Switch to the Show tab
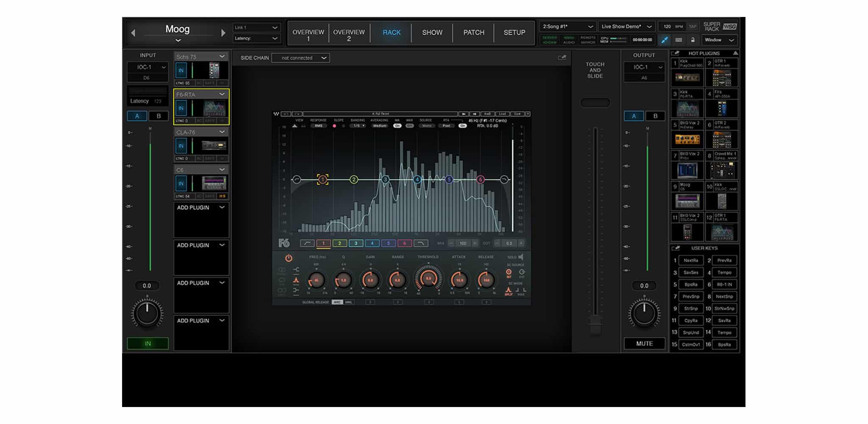 tap(432, 33)
